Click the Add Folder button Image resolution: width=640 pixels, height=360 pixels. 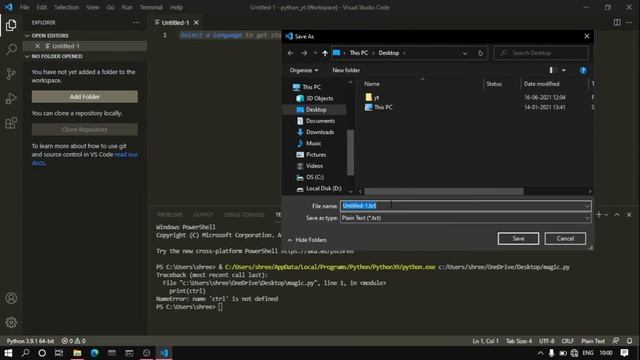coord(84,97)
